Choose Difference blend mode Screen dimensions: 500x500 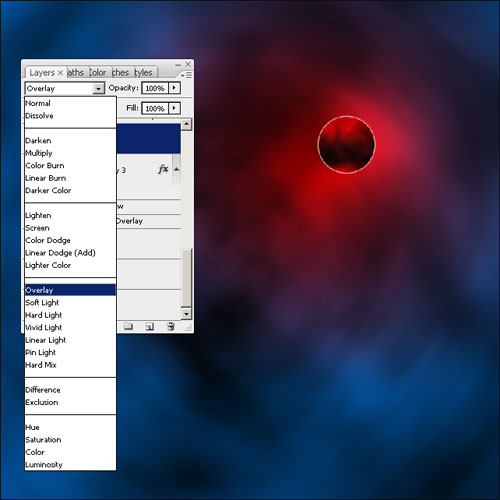point(70,390)
